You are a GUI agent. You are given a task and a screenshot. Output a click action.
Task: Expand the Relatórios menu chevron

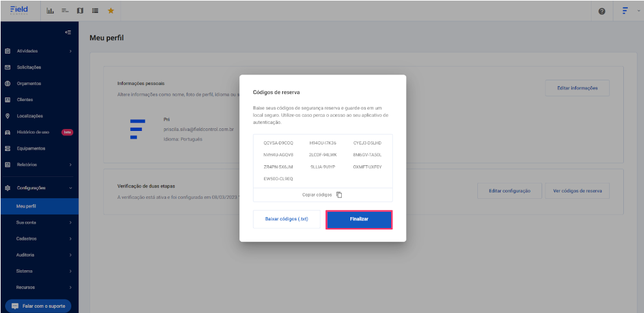pyautogui.click(x=71, y=165)
